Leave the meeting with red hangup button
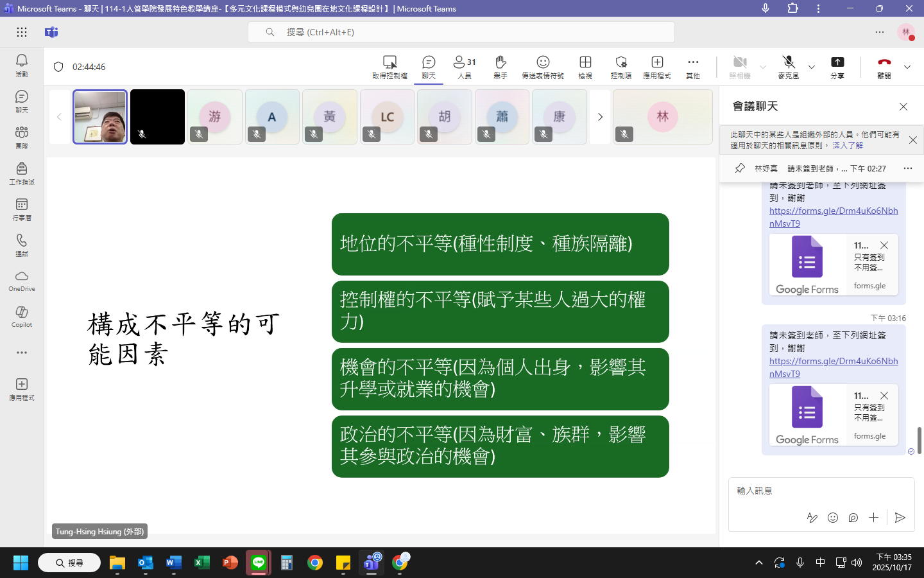 point(884,66)
